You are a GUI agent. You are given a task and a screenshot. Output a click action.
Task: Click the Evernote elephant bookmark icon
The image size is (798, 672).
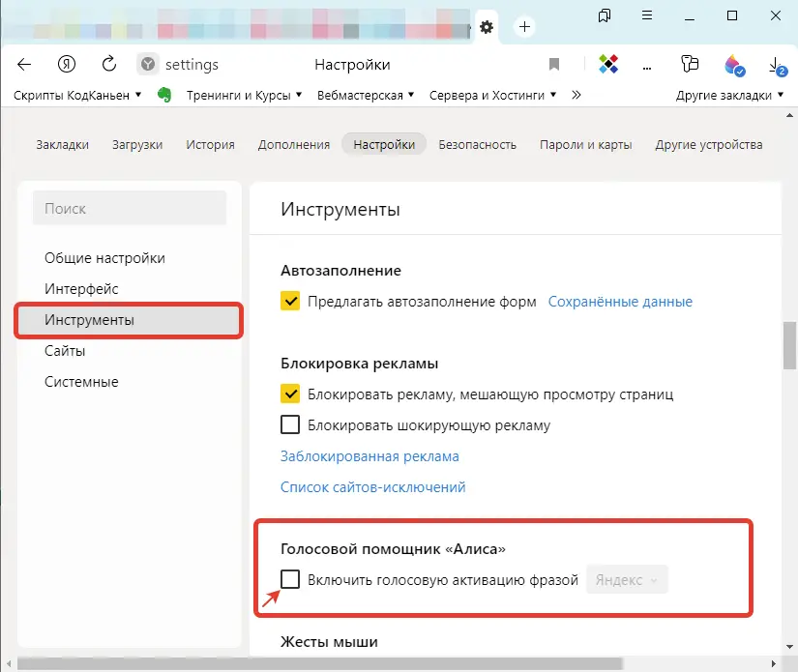[x=164, y=95]
